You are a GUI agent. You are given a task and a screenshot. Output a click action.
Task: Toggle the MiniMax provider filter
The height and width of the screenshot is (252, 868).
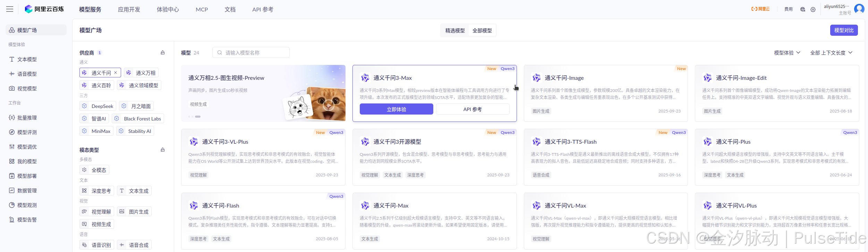click(96, 131)
